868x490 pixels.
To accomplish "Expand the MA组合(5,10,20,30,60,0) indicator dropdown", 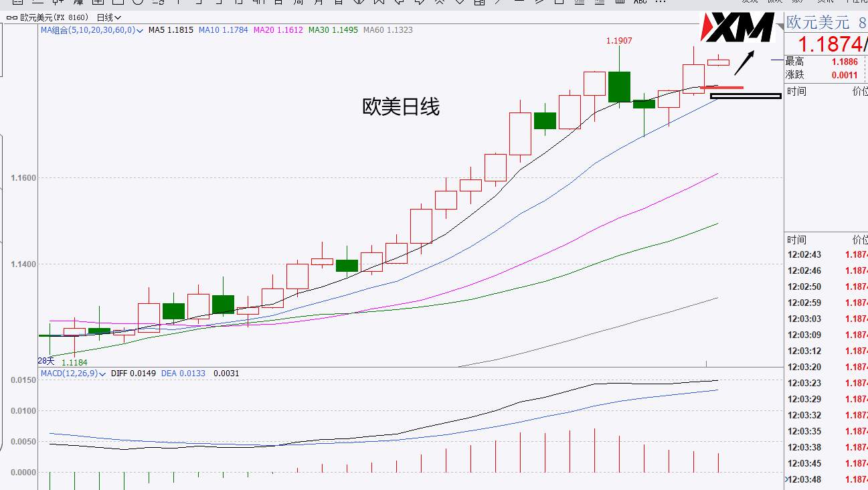I will pos(92,30).
